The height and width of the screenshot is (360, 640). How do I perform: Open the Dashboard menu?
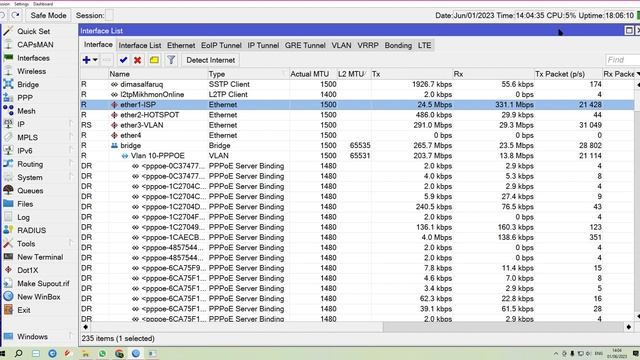43,4
